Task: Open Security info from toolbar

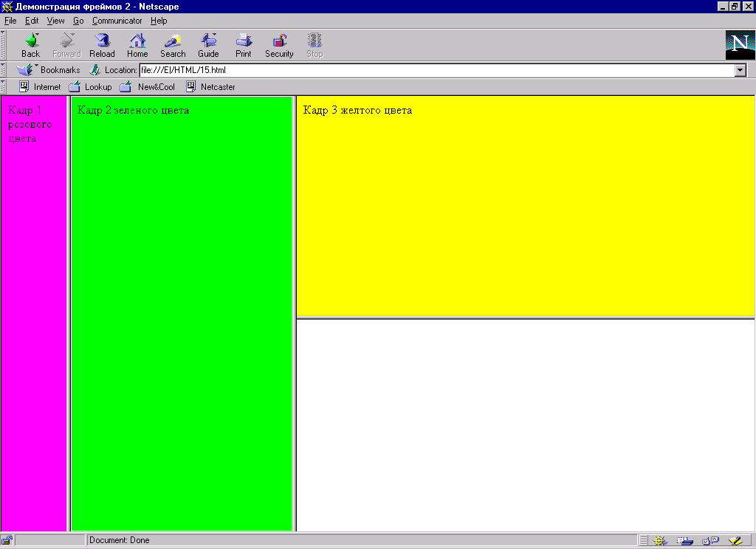Action: [279, 45]
